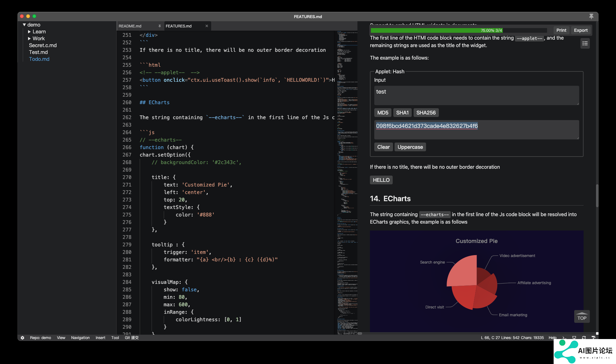Open the Help menu in status bar
Screen dimensions: 616x364
552,338
